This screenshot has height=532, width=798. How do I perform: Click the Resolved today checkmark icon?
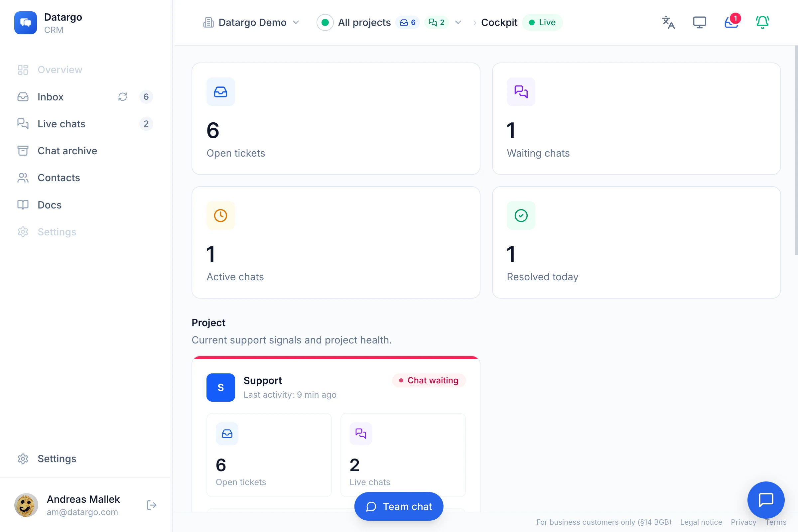(521, 215)
